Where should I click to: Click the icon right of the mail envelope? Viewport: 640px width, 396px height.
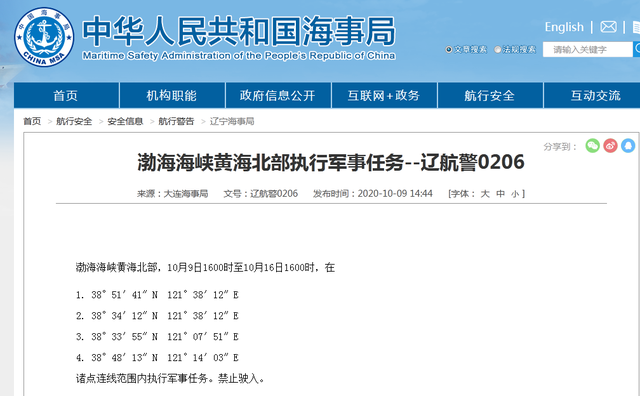[636, 27]
